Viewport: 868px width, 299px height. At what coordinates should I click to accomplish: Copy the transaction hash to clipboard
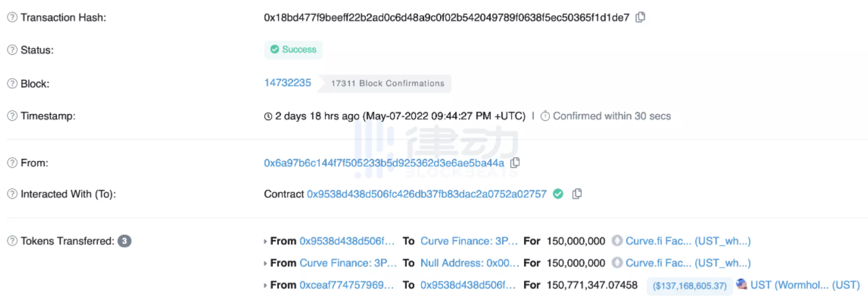[640, 17]
